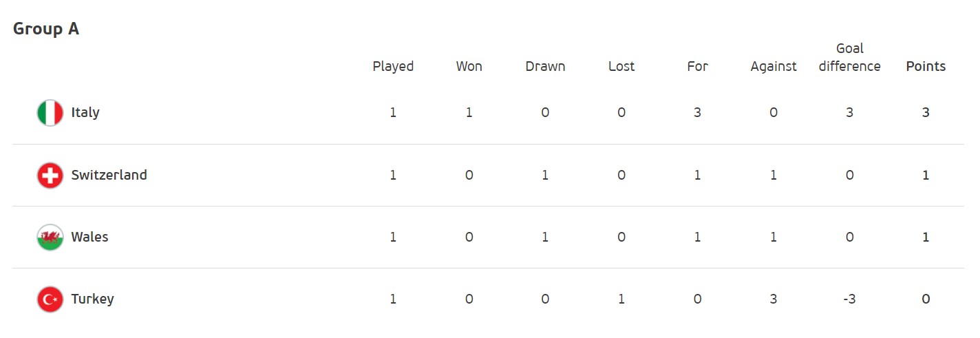Open the Switzerland team name link

coord(109,175)
